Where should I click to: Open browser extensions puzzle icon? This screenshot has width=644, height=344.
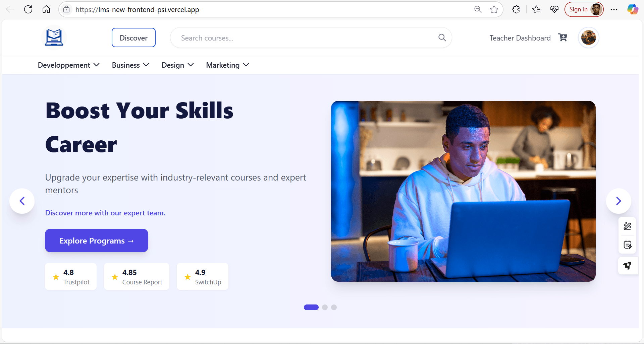pyautogui.click(x=516, y=9)
